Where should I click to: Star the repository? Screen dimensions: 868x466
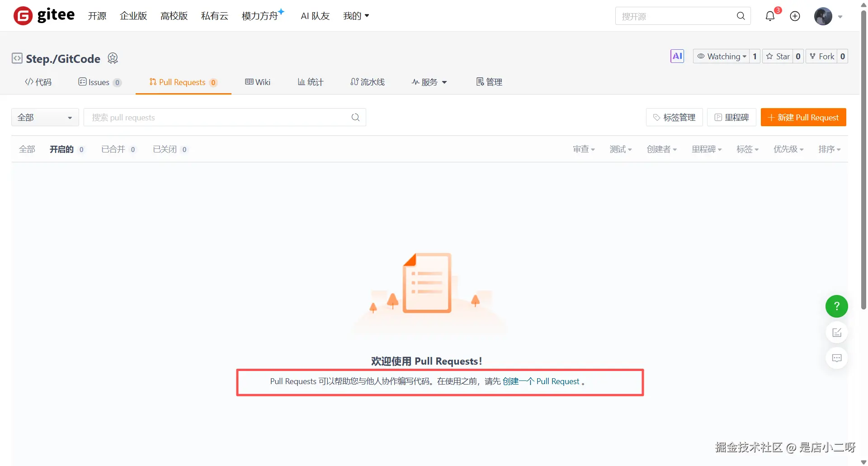(x=778, y=56)
